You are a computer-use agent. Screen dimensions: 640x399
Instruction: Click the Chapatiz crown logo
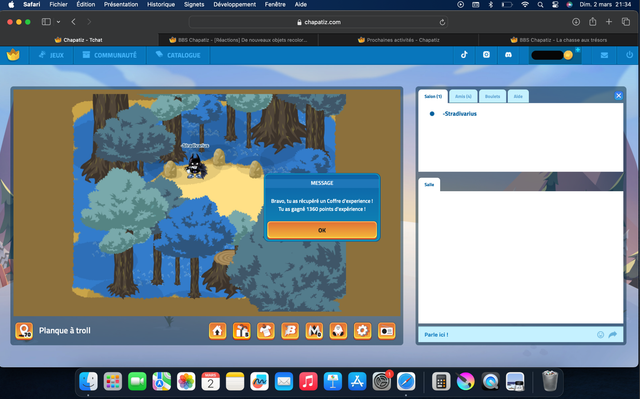[x=13, y=55]
